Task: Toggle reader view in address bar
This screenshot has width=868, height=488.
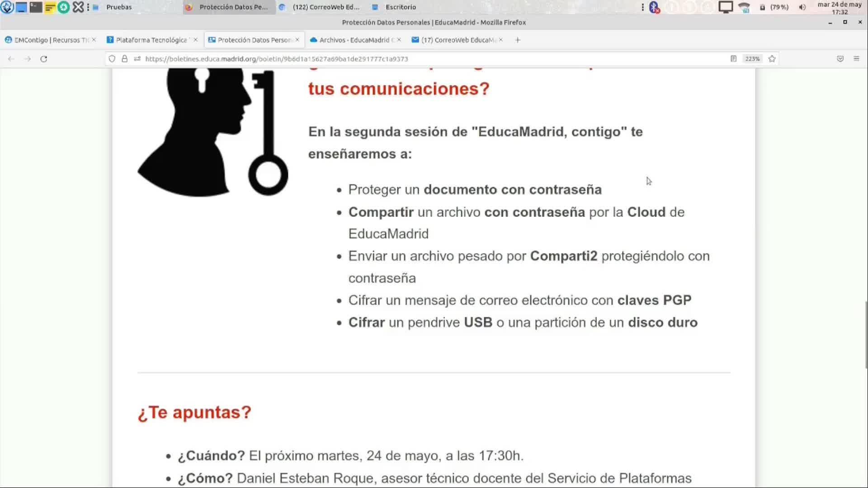Action: (733, 59)
